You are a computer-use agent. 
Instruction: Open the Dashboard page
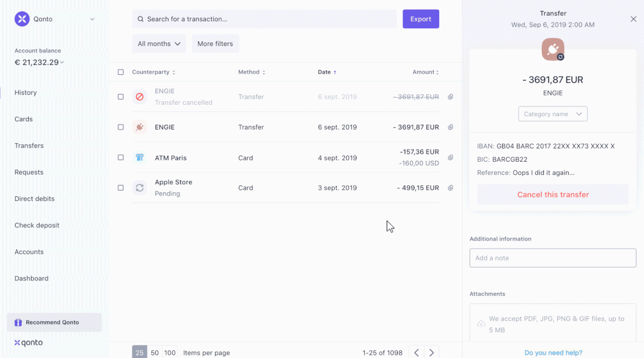(x=31, y=278)
